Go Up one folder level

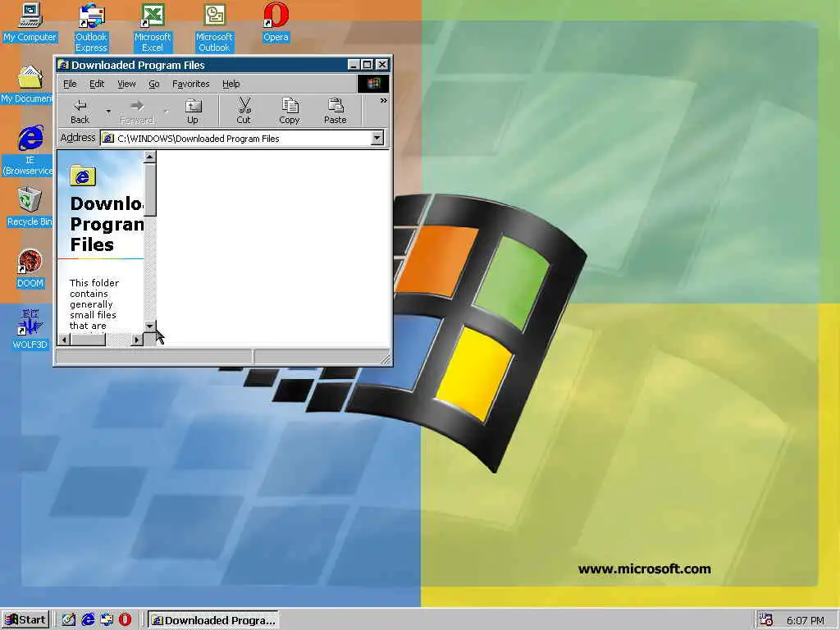[193, 112]
